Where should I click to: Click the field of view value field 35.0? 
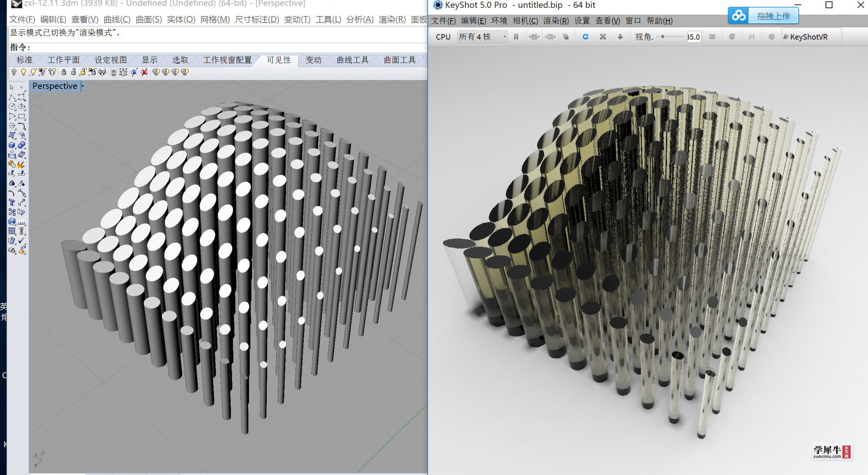(694, 37)
